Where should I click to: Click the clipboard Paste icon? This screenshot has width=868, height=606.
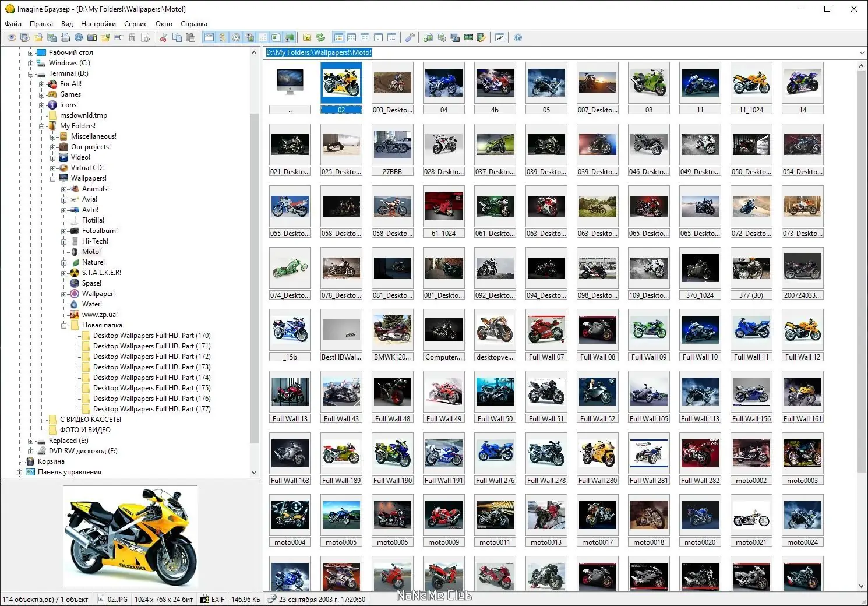click(190, 37)
